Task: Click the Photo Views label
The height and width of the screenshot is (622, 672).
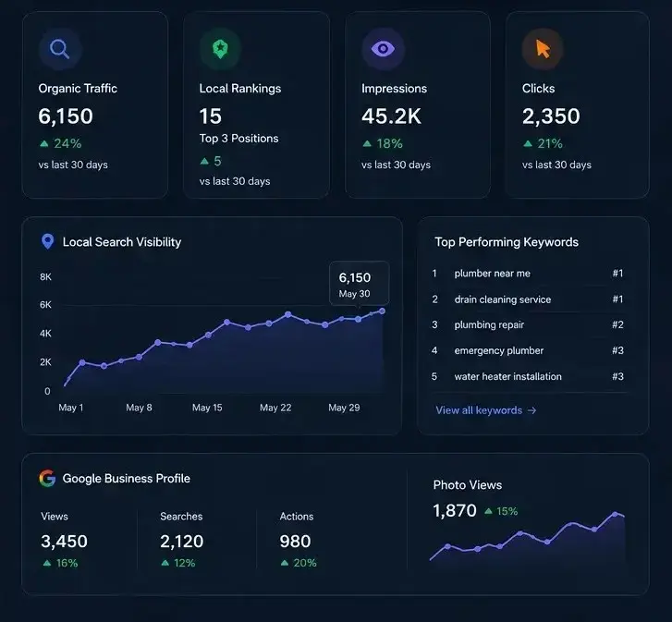Action: [468, 485]
